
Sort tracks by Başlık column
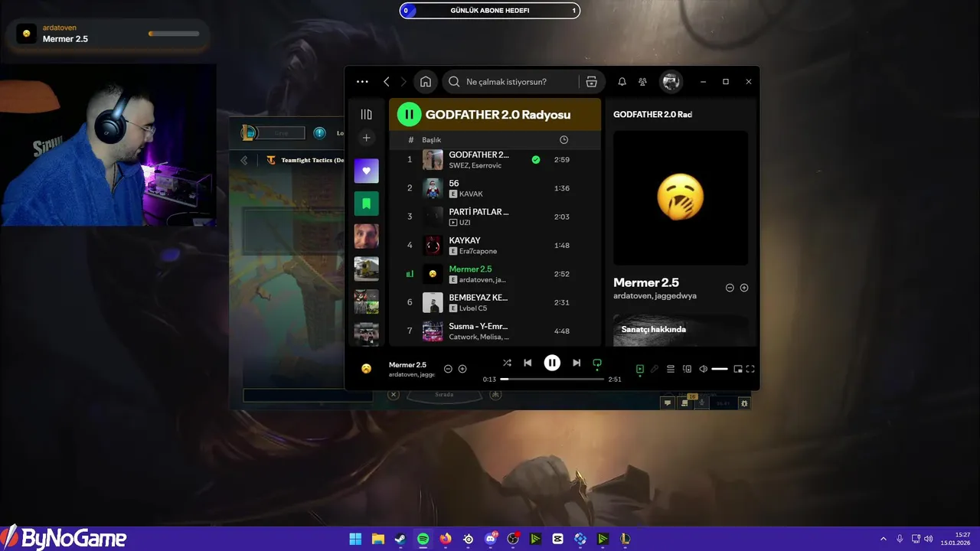[x=432, y=140]
